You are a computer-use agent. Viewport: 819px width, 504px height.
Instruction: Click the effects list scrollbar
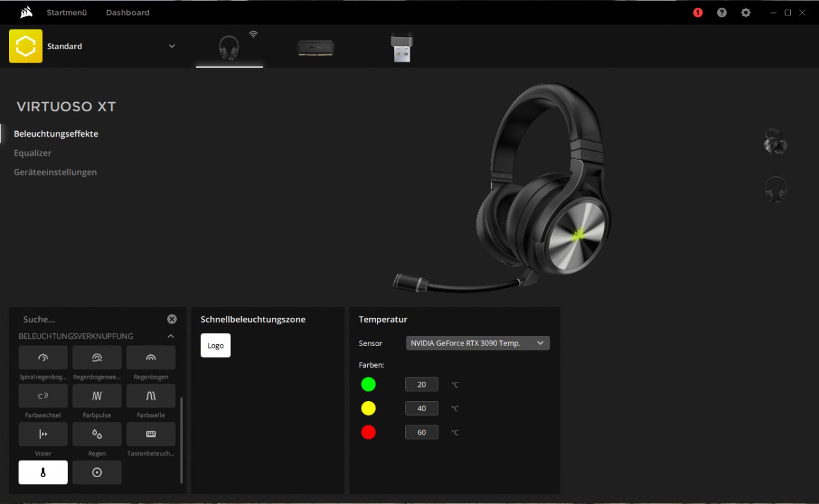pyautogui.click(x=182, y=439)
